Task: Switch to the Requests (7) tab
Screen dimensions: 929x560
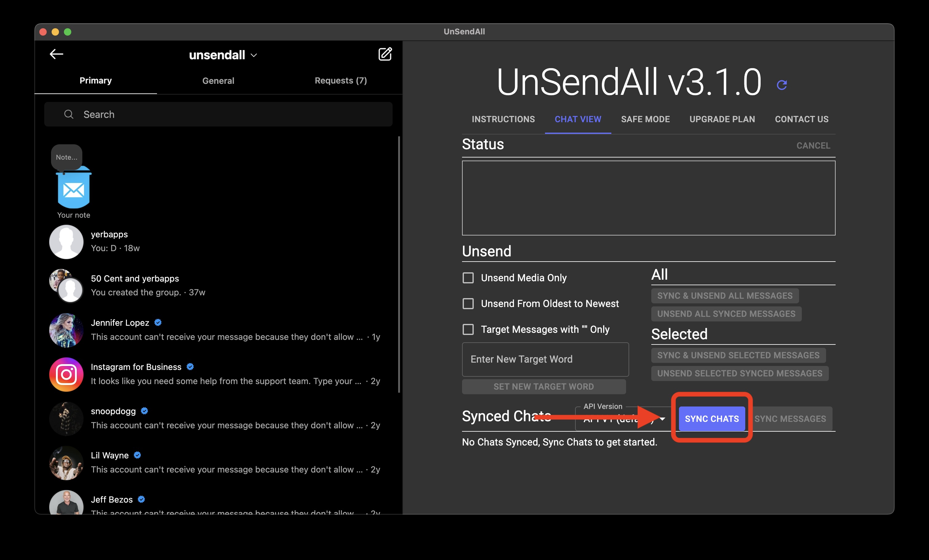Action: click(x=340, y=81)
